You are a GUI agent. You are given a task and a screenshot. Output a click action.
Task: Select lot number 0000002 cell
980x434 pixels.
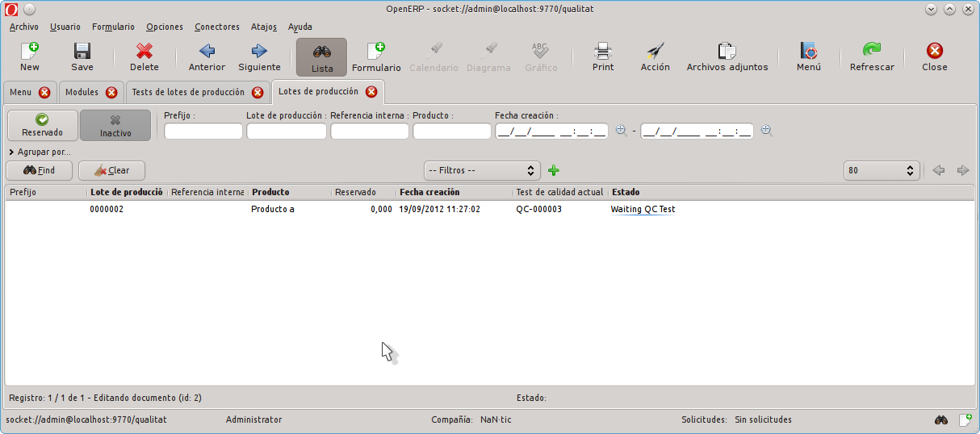(x=107, y=209)
